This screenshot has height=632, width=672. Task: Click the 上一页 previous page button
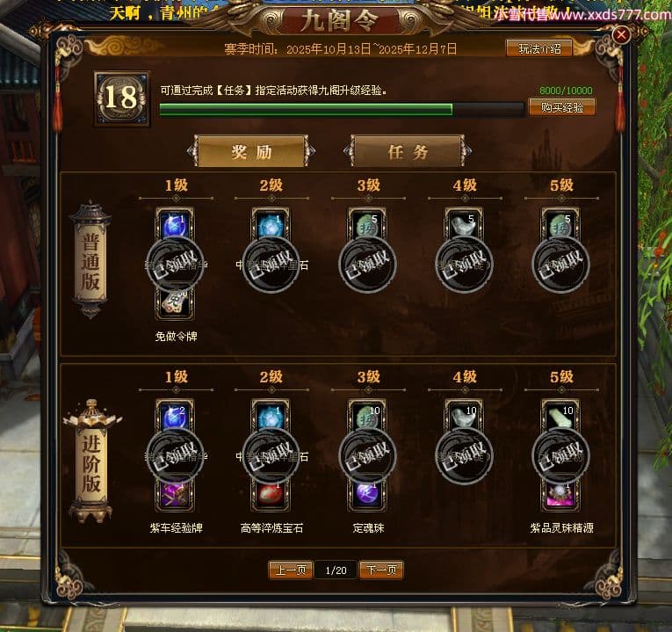(291, 570)
